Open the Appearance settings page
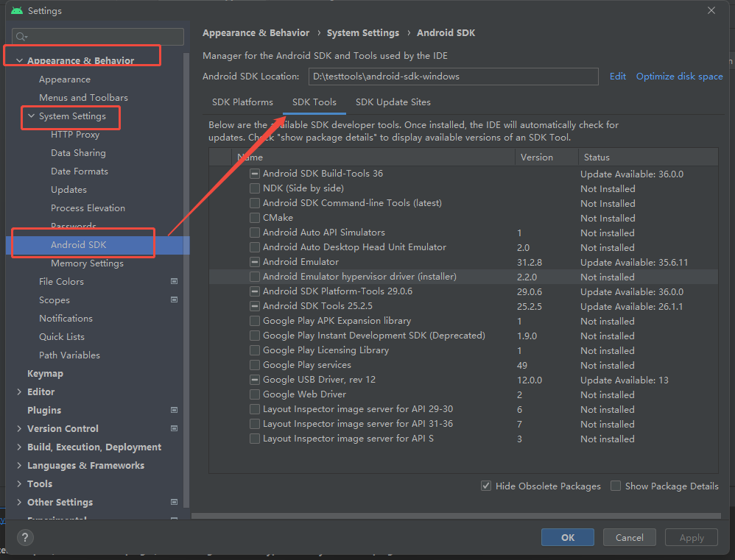 65,79
